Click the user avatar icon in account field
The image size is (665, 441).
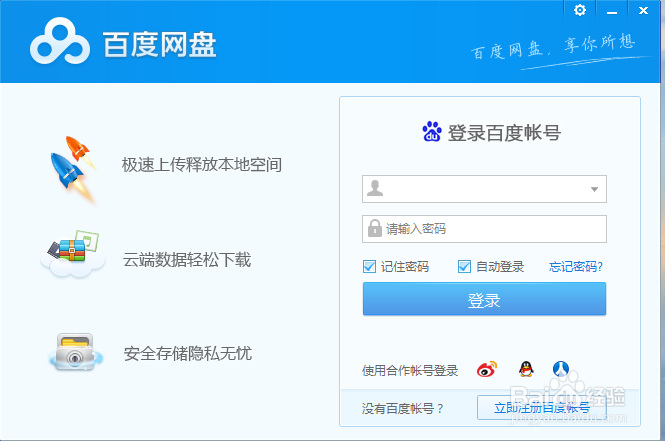(375, 188)
